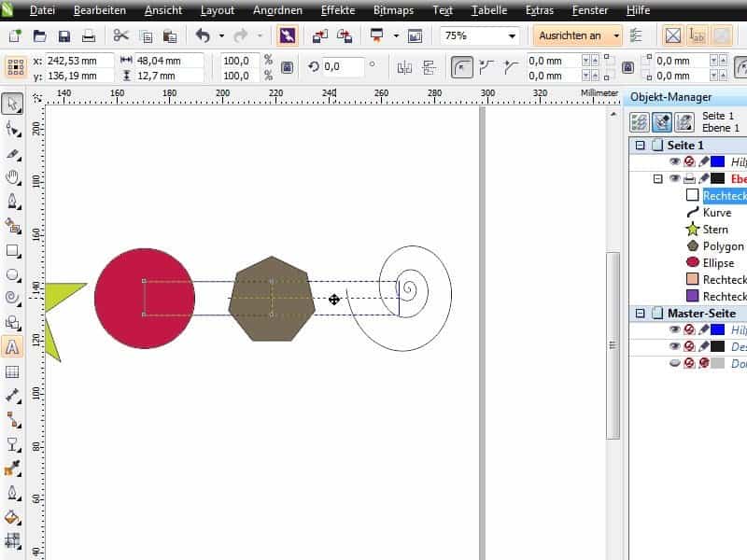The height and width of the screenshot is (560, 747).
Task: Collapse the Seite 1 tree node
Action: click(x=640, y=146)
